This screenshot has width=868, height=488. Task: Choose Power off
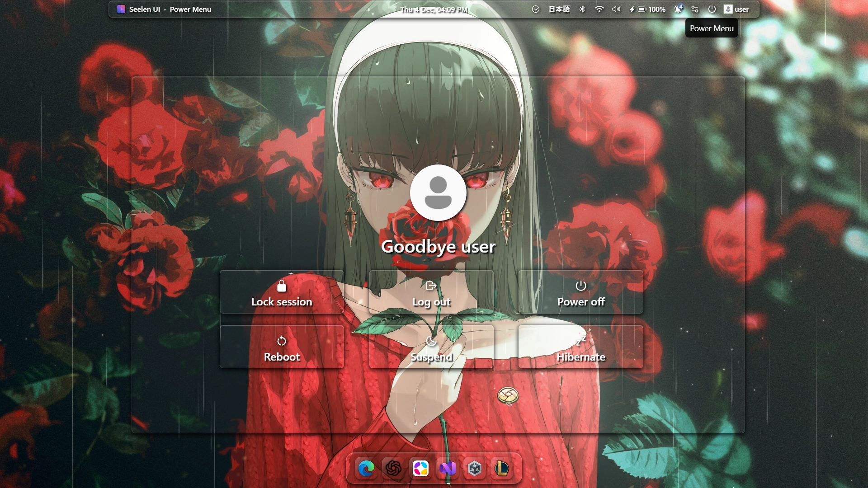(580, 293)
